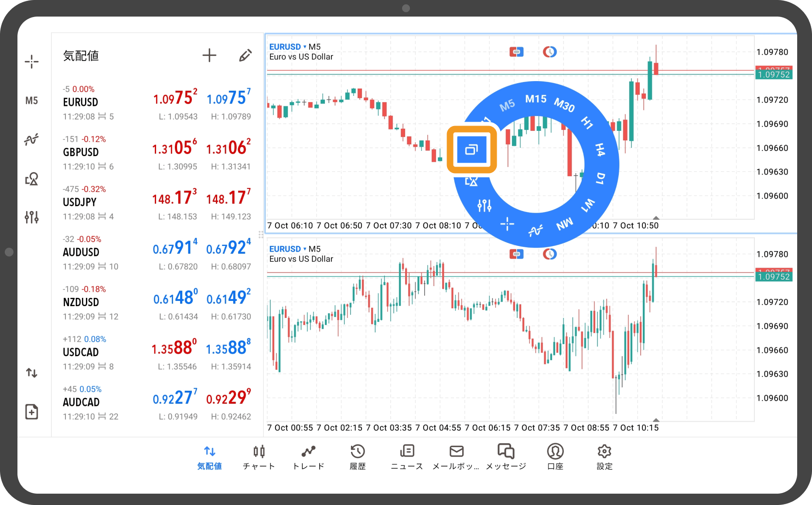Screen dimensions: 812x505
Task: Open メールボックス tab in bottom bar
Action: 456,457
